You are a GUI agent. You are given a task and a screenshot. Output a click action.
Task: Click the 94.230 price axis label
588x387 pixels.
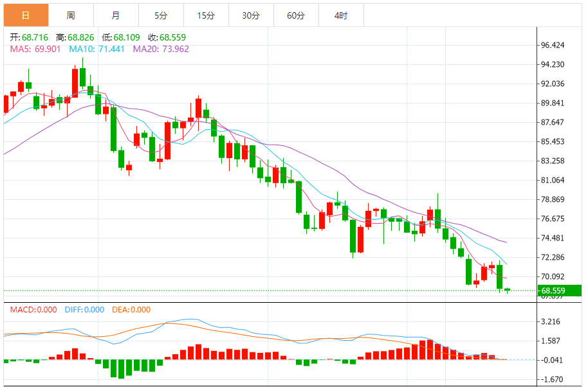(x=553, y=64)
